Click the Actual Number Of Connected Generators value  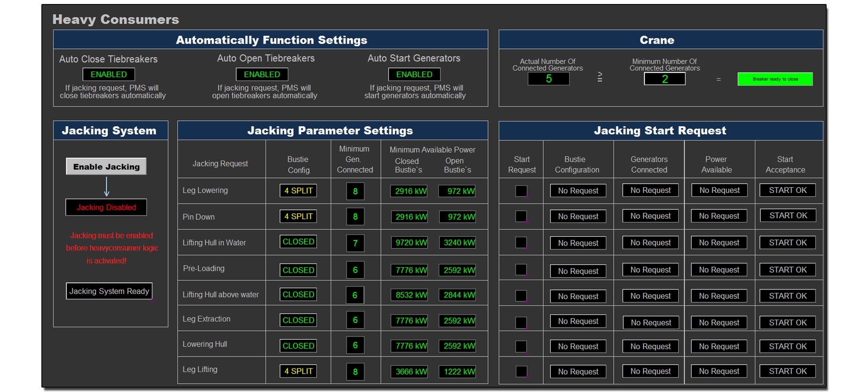point(549,79)
